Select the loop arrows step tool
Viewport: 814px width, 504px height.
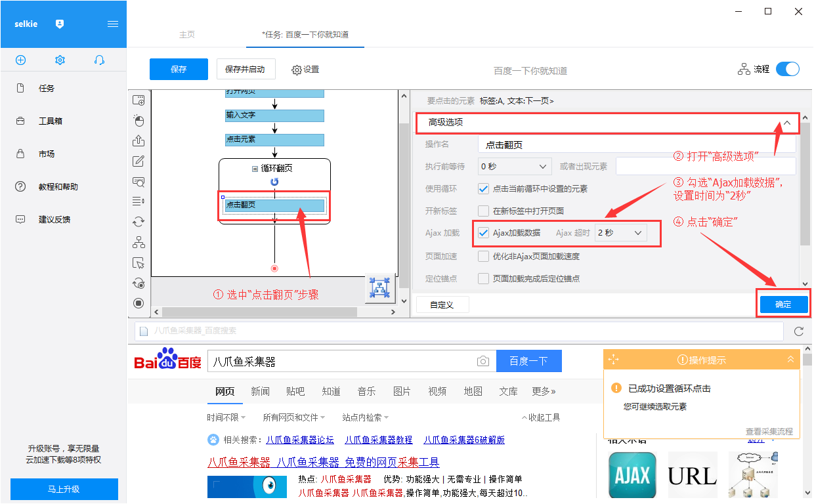coord(139,222)
